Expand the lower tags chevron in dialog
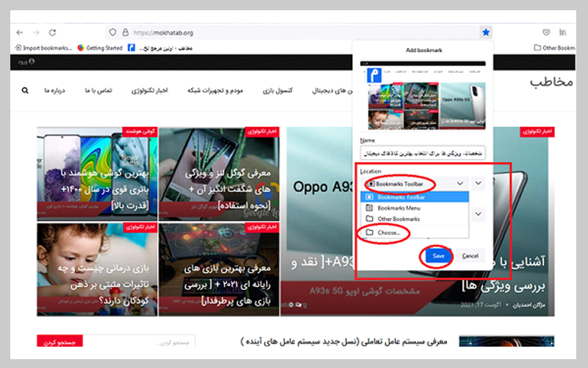Viewport: 588px width, 368px height. pyautogui.click(x=478, y=214)
